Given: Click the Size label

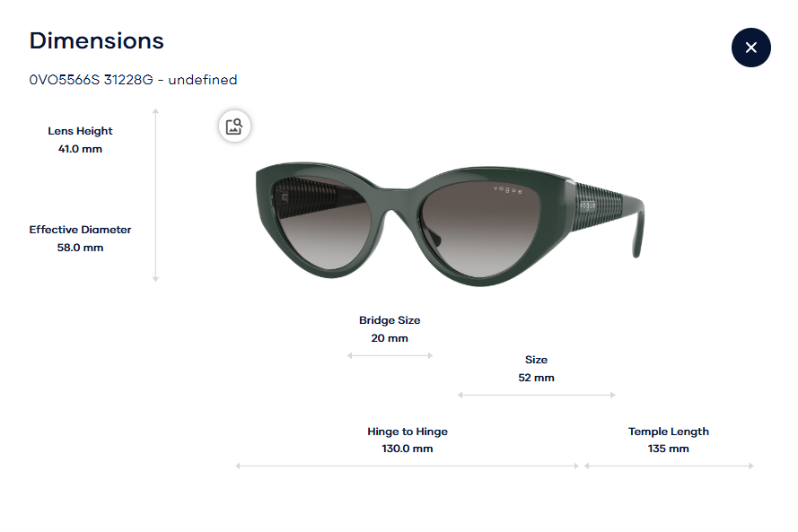Looking at the screenshot, I should coord(536,360).
